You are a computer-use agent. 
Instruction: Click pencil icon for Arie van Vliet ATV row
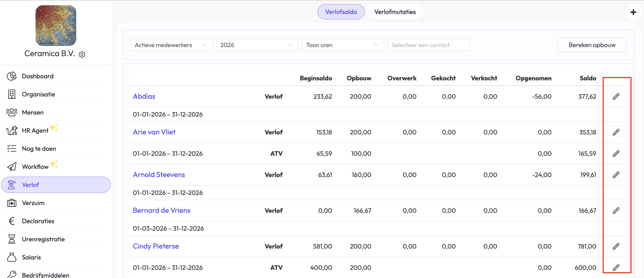[616, 153]
